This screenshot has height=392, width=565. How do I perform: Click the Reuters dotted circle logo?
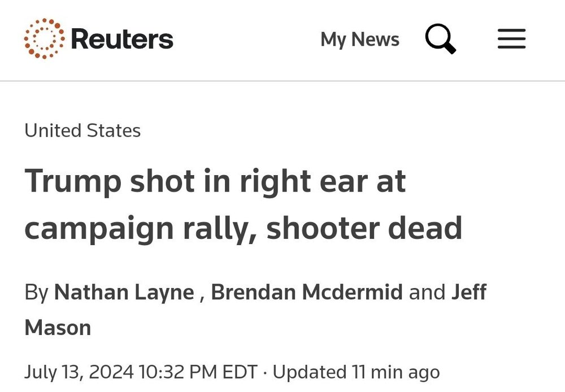(x=44, y=38)
